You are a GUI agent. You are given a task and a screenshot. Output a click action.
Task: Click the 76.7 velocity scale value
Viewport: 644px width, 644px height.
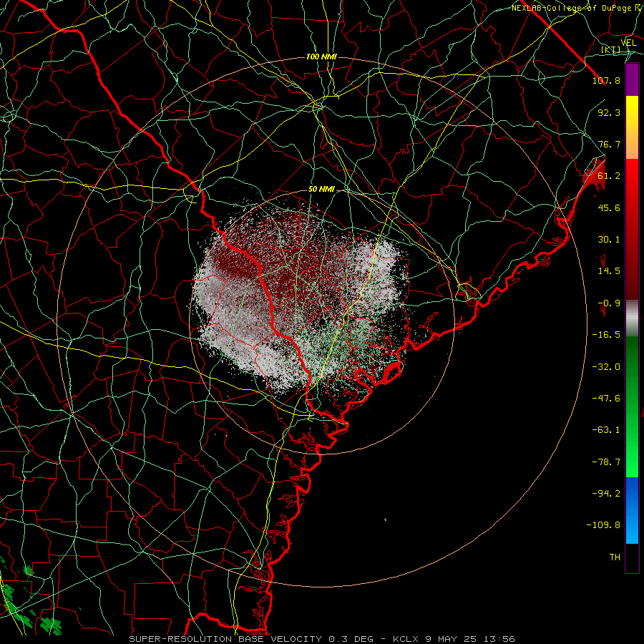[x=609, y=144]
